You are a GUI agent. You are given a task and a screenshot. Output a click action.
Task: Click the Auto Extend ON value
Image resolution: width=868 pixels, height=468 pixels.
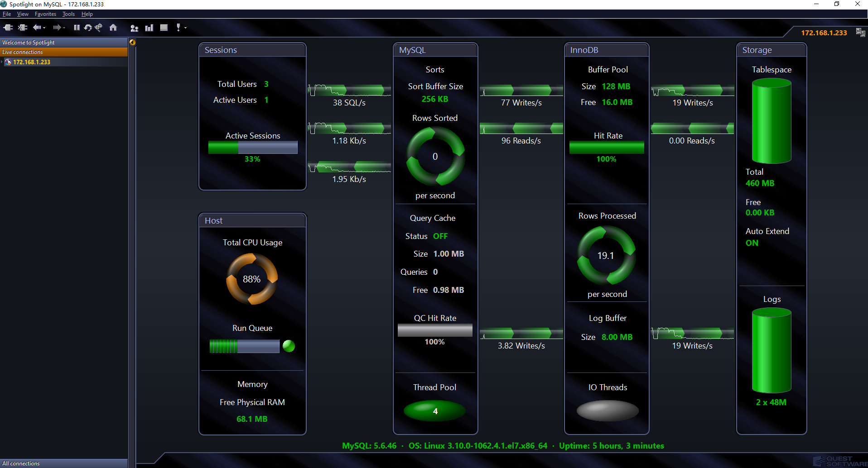752,243
